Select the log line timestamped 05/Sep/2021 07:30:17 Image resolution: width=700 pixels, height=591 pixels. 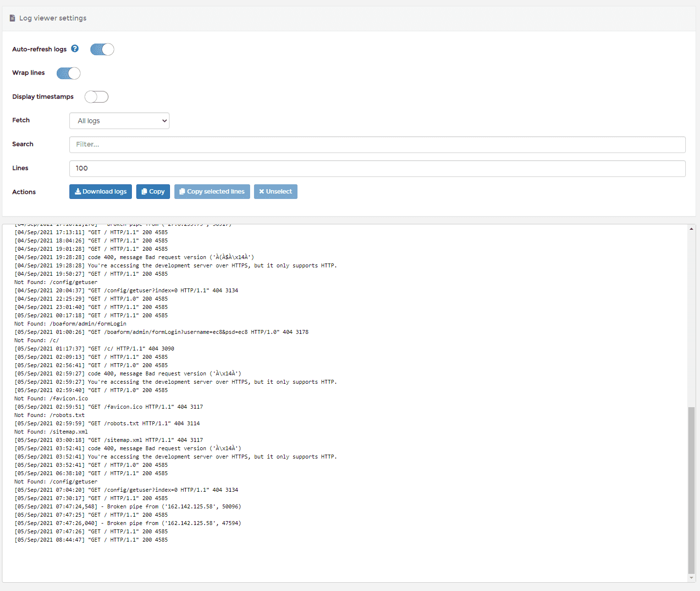(91, 498)
